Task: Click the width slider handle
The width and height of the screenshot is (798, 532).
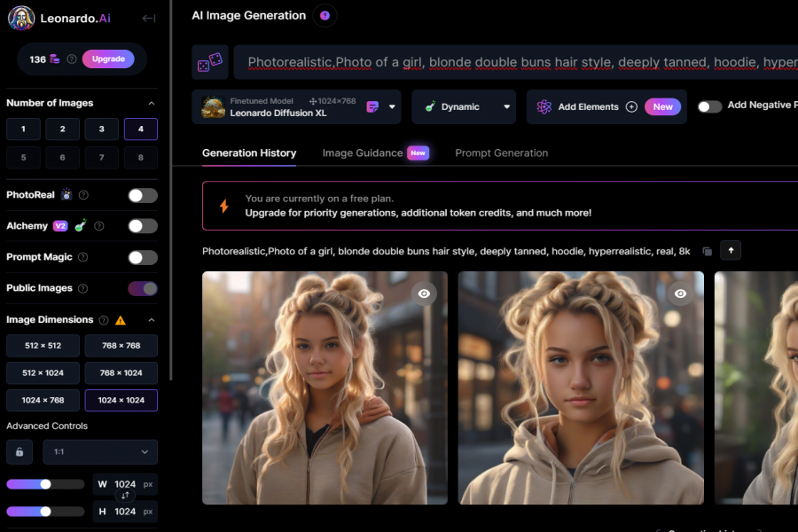Action: (x=45, y=484)
